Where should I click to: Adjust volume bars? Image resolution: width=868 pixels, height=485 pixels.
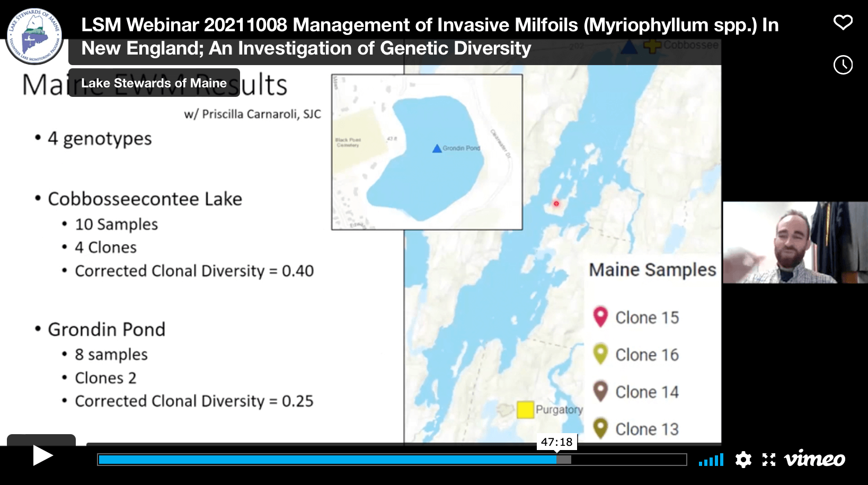[711, 460]
